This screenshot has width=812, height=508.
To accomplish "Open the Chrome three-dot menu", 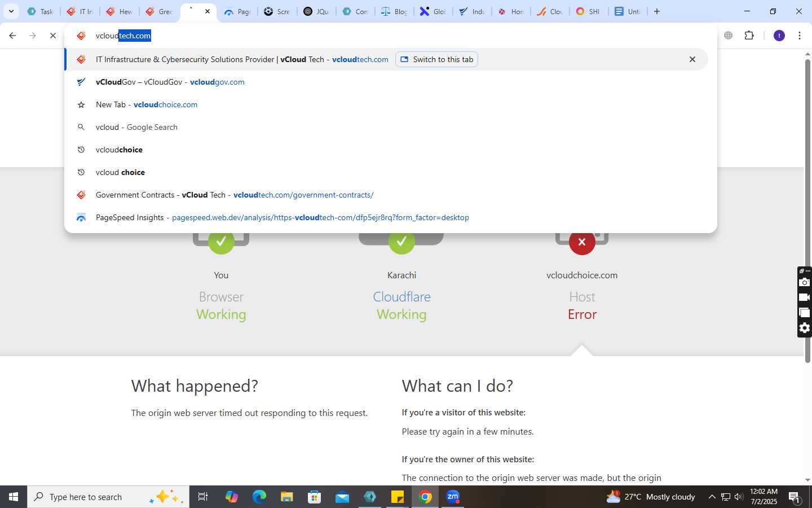I will click(x=800, y=36).
